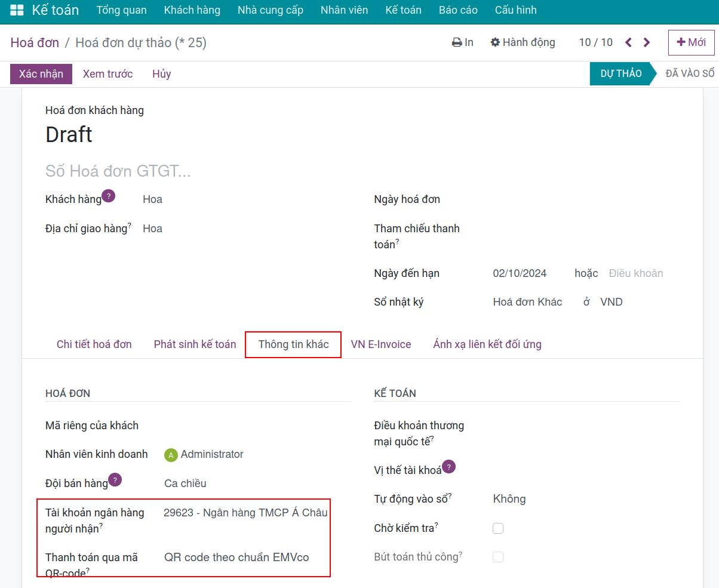The width and height of the screenshot is (719, 588).
Task: Click the Hủy button
Action: click(x=161, y=74)
